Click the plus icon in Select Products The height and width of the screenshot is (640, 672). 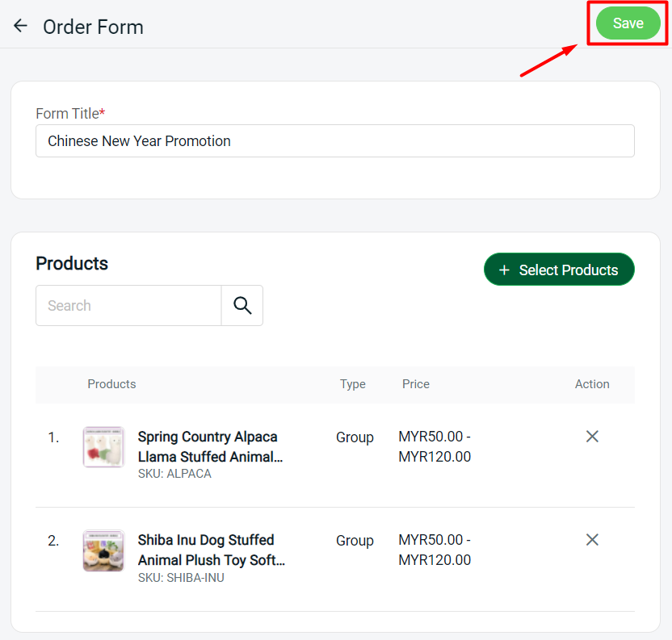point(505,270)
